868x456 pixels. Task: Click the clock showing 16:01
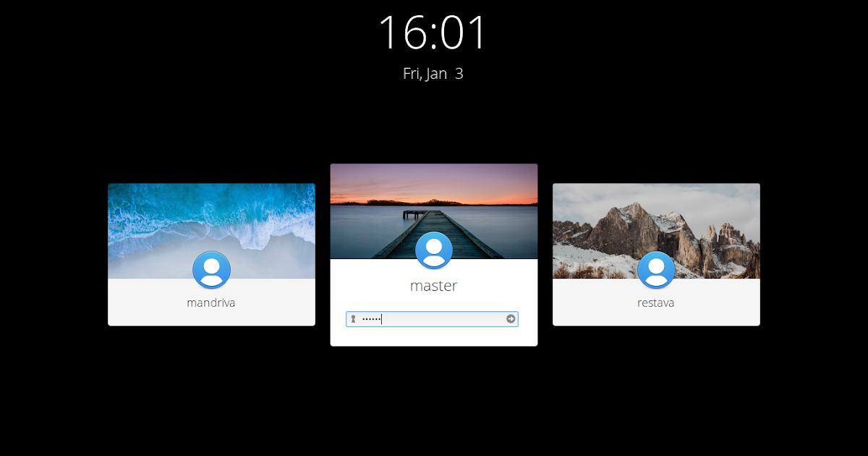coord(433,33)
